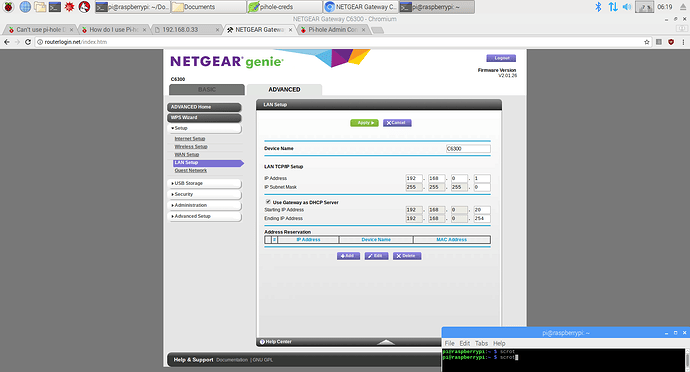Viewport: 690px width, 372px height.
Task: Edit Ending IP Address last octet 254
Action: pos(482,218)
